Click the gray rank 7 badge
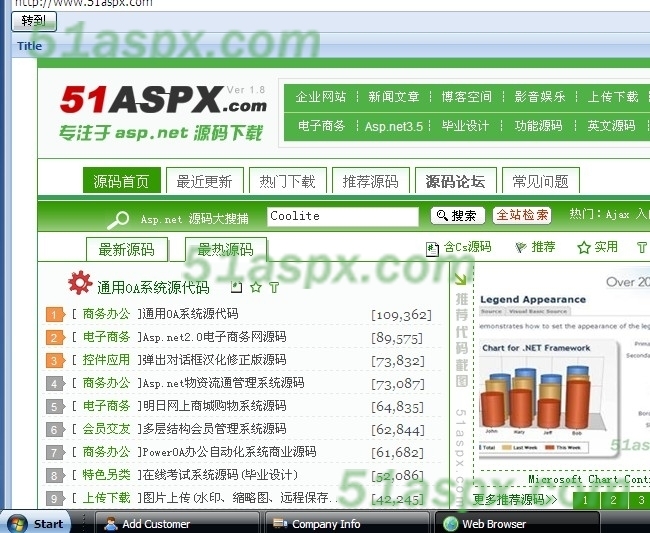The height and width of the screenshot is (533, 650). pos(55,453)
